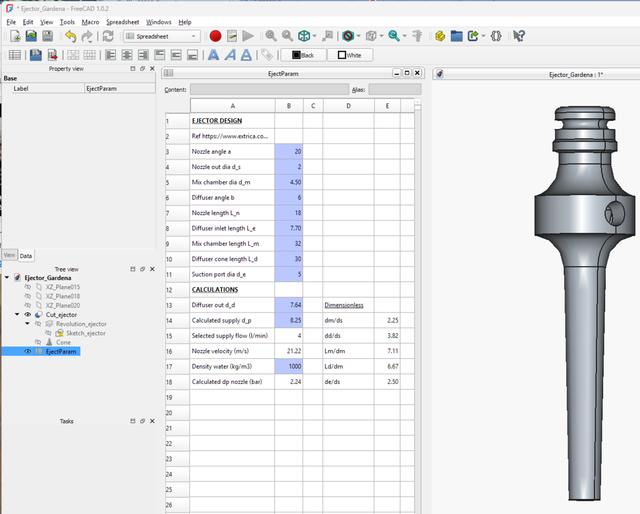Open the Spreadsheet workbench dropdown
The image size is (640, 514).
click(162, 36)
